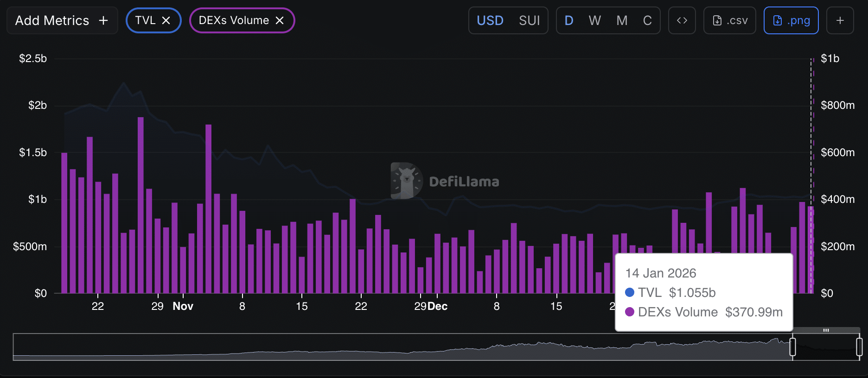Image resolution: width=868 pixels, height=378 pixels.
Task: Download chart data as .csv
Action: tap(730, 20)
